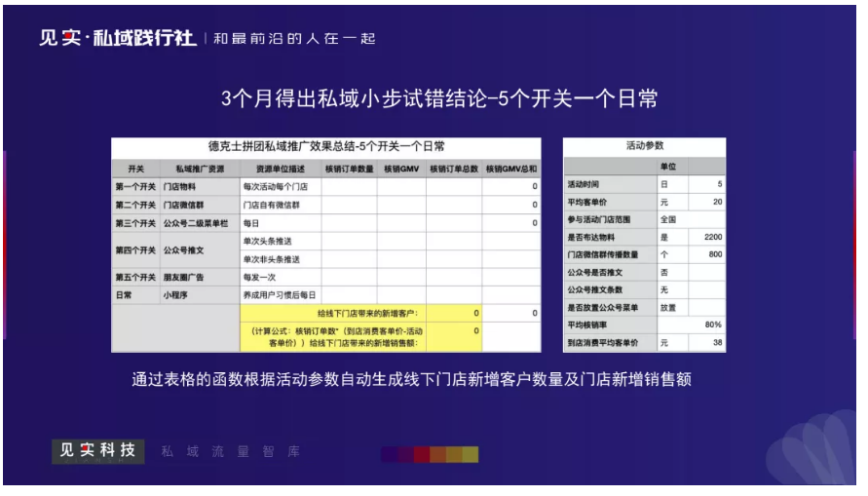Click the 单次非头条推送 cell

[281, 259]
